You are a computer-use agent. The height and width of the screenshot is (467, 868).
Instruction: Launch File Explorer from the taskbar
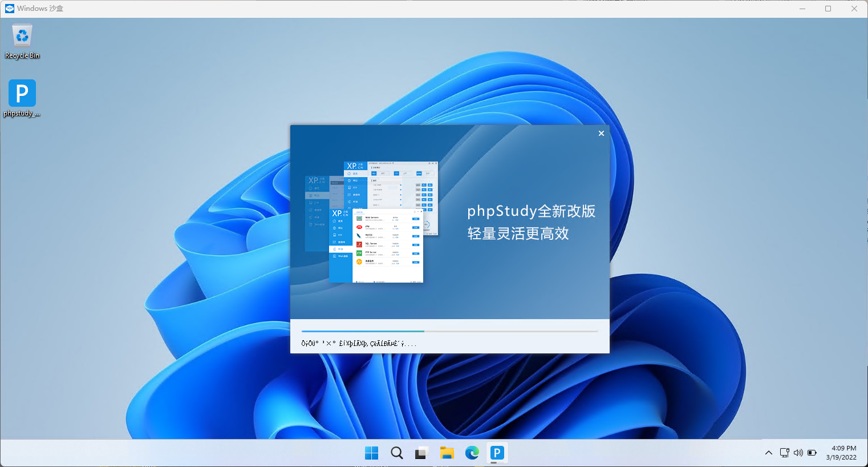click(x=447, y=453)
